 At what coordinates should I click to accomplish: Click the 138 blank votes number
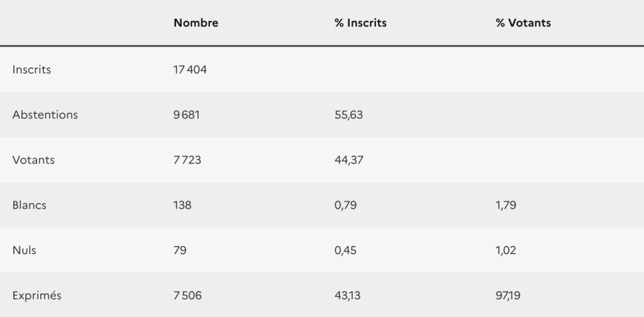pos(182,205)
